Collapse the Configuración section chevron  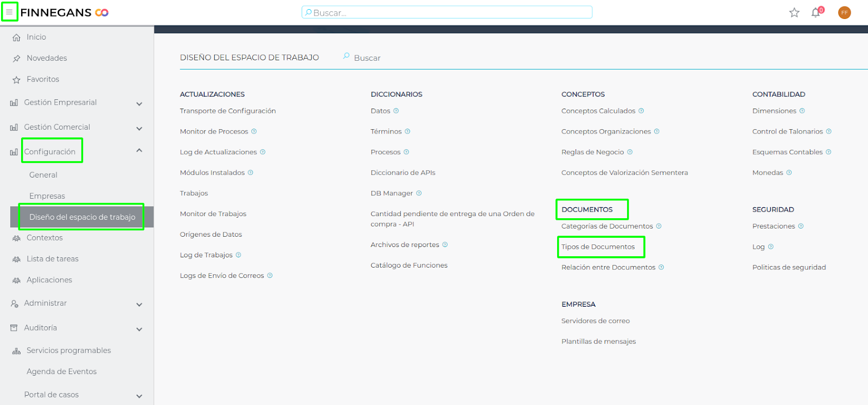pos(139,150)
